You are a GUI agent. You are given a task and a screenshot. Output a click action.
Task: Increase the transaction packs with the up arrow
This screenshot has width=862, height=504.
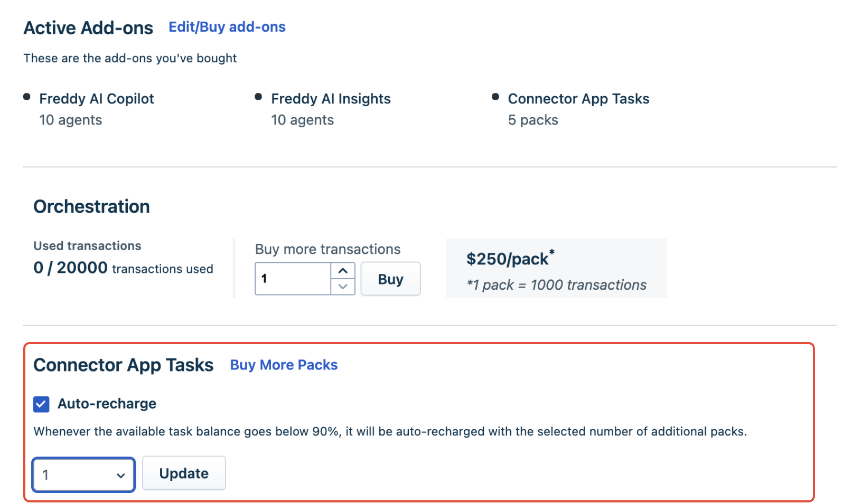click(343, 271)
